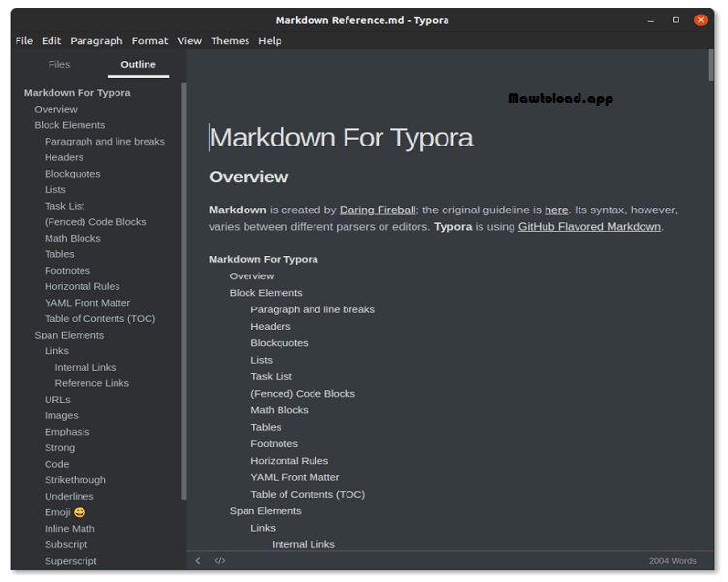Select Internal Links in outline sidebar
The height and width of the screenshot is (582, 728).
[85, 367]
